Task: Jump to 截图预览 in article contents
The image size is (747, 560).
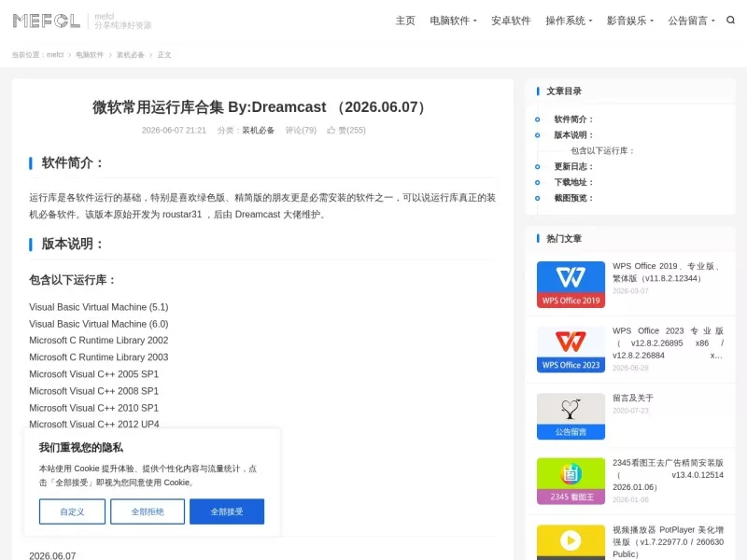Action: point(573,198)
